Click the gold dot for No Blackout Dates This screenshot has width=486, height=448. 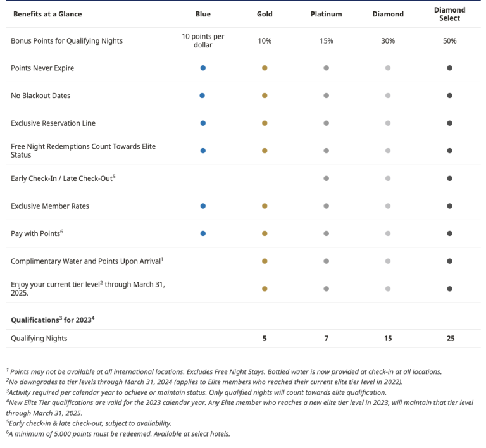265,96
